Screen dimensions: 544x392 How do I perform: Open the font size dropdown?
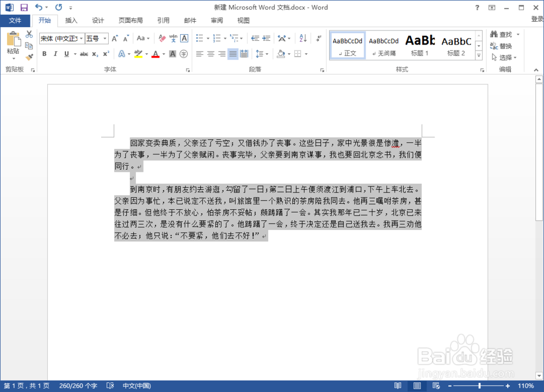105,39
